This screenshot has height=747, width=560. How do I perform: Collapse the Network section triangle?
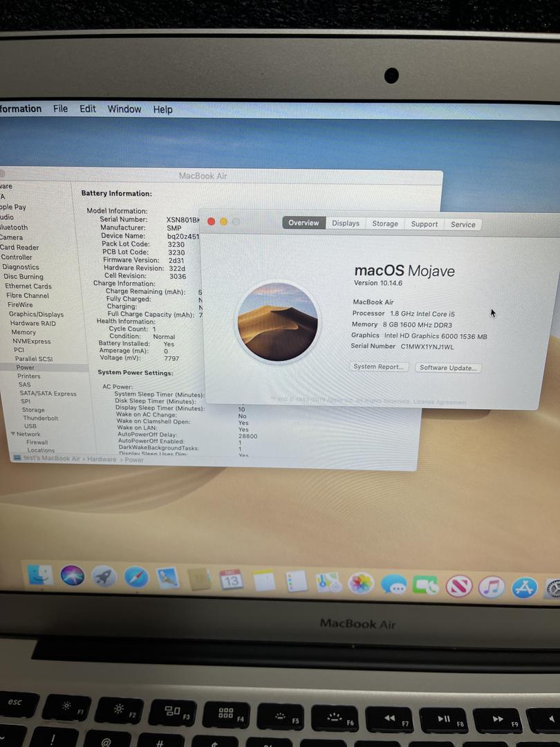coord(13,434)
